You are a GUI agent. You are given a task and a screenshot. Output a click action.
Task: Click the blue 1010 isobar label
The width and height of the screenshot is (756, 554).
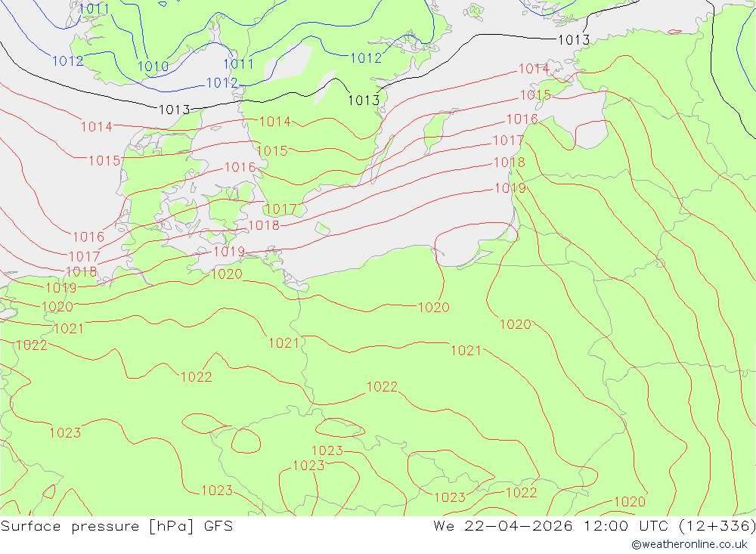[153, 67]
